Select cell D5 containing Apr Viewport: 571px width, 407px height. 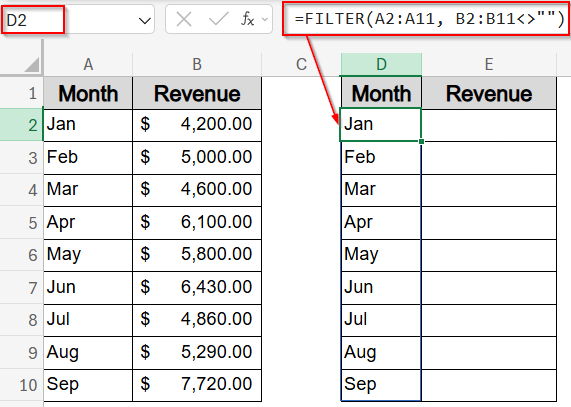381,222
